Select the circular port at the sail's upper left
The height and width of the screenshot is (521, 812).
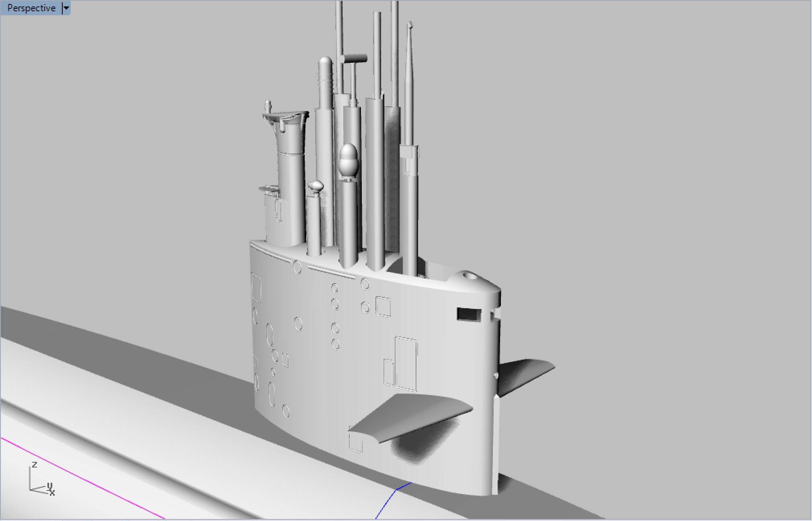(x=297, y=267)
